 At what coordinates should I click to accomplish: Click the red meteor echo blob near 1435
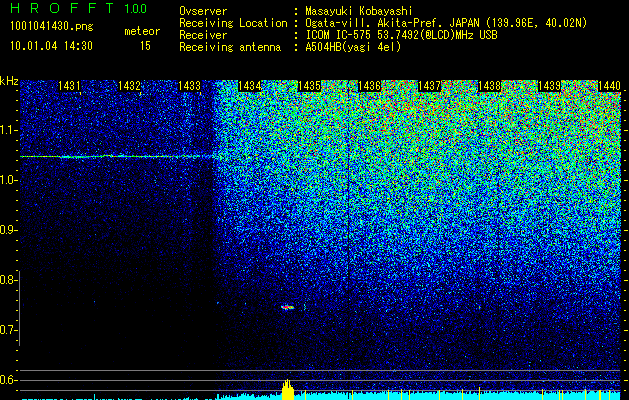click(x=287, y=307)
